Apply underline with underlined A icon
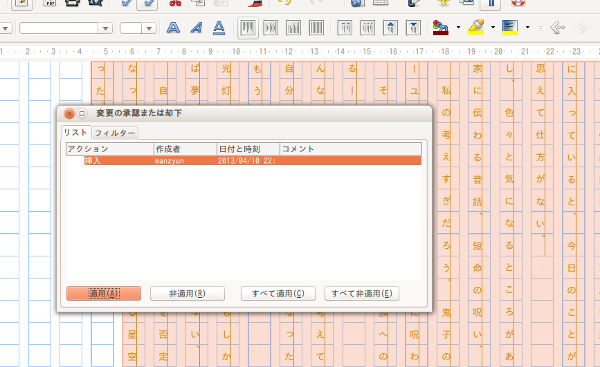Viewport: 600px width, 367px height. 219,28
